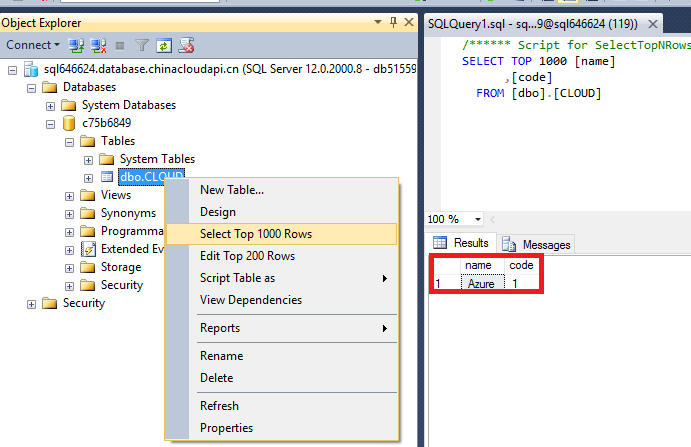Collapse the Databases folder
This screenshot has width=691, height=447.
point(31,88)
